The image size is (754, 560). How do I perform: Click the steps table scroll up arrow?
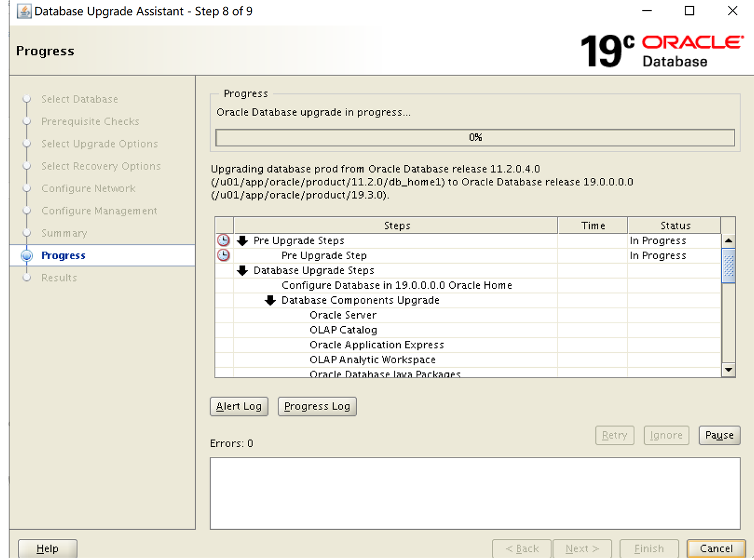coord(728,240)
